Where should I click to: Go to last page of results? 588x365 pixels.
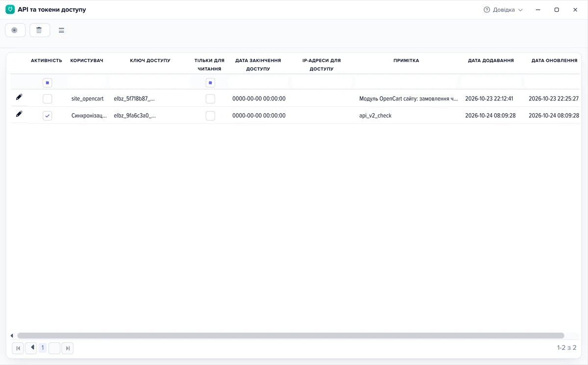tap(68, 348)
